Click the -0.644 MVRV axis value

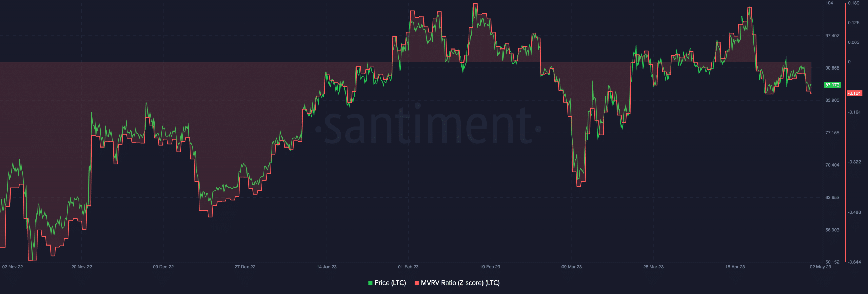pyautogui.click(x=854, y=262)
